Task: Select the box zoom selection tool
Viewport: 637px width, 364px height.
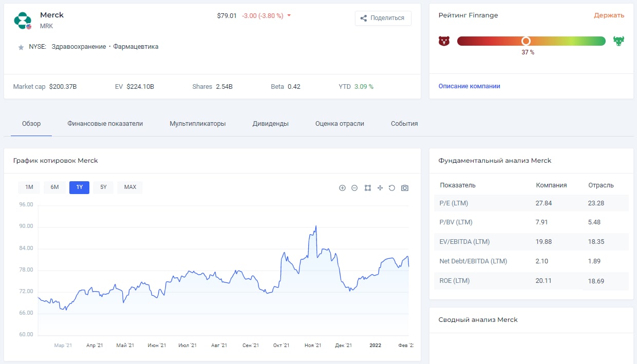Action: (367, 188)
